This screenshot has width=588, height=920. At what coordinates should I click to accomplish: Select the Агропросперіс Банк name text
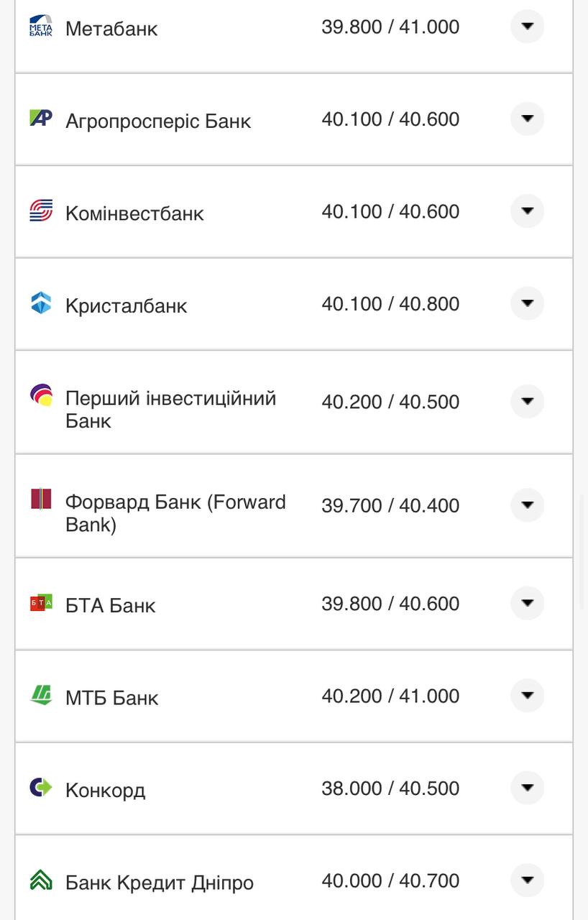pyautogui.click(x=158, y=121)
